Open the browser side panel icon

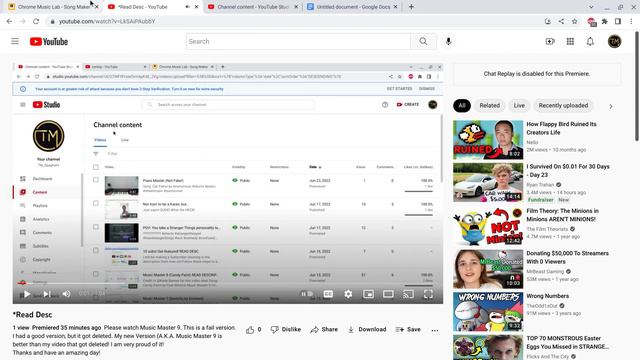point(618,21)
